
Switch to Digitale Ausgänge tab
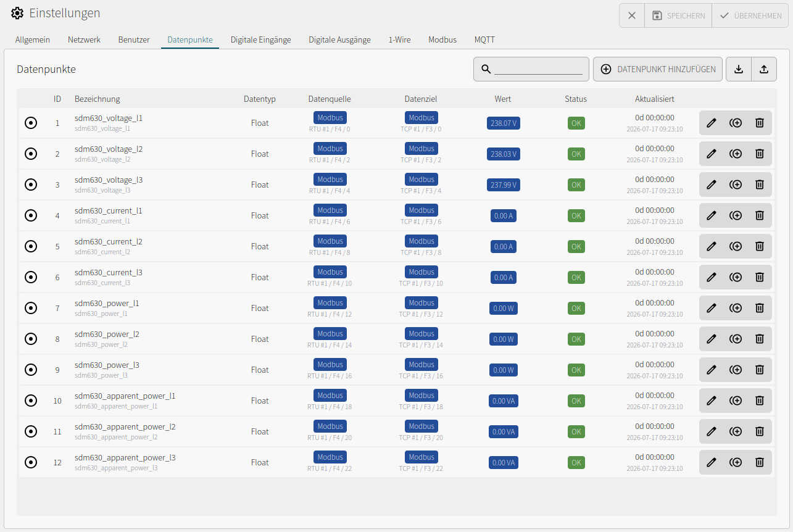(x=340, y=39)
